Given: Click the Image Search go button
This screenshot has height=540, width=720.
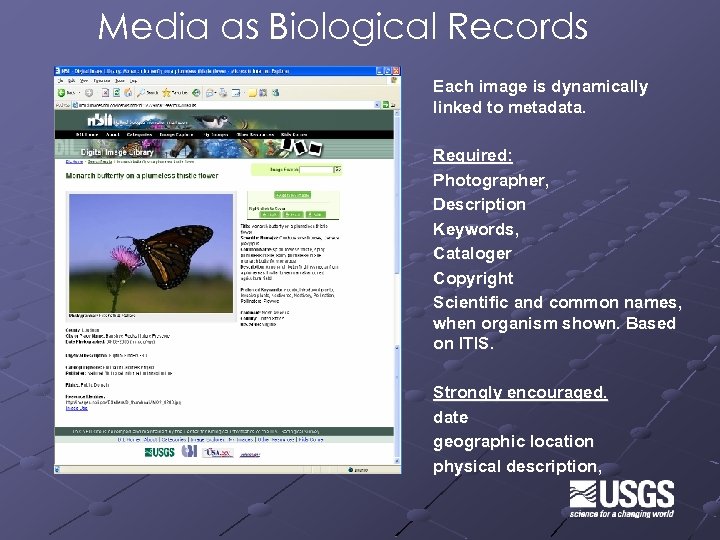Looking at the screenshot, I should 338,170.
